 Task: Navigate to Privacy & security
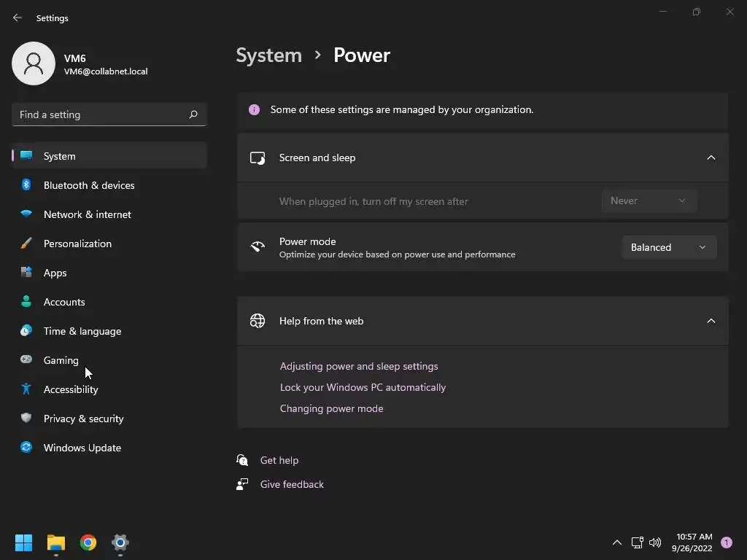coord(83,419)
